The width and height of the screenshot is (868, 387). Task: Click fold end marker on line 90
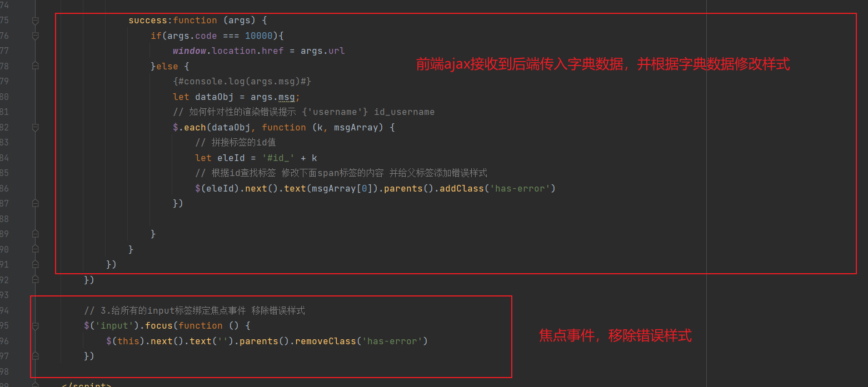[x=36, y=249]
